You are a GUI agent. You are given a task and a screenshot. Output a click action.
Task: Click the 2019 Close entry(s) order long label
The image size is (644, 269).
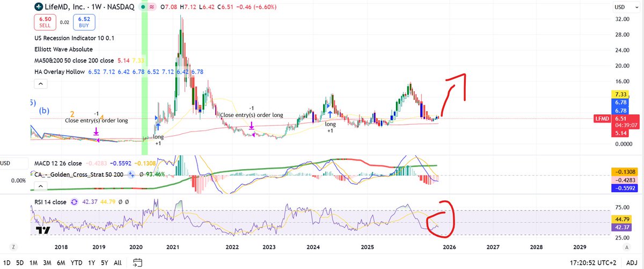(97, 120)
